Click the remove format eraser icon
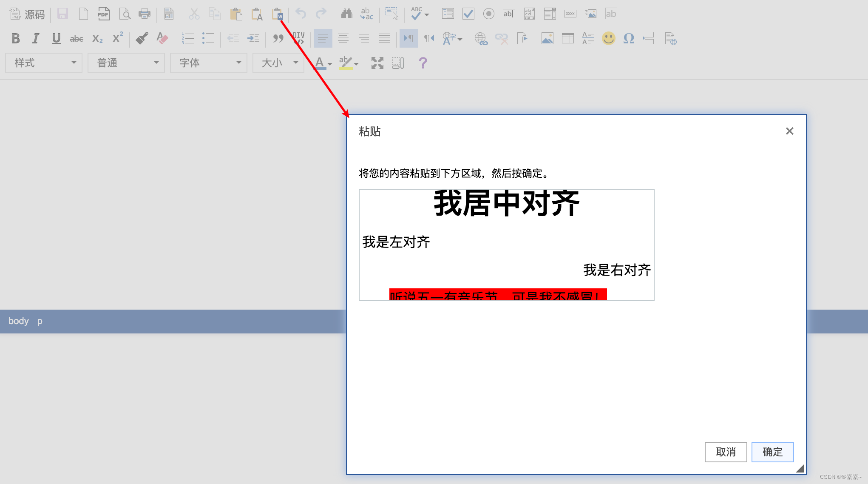Viewport: 868px width, 484px height. 162,39
